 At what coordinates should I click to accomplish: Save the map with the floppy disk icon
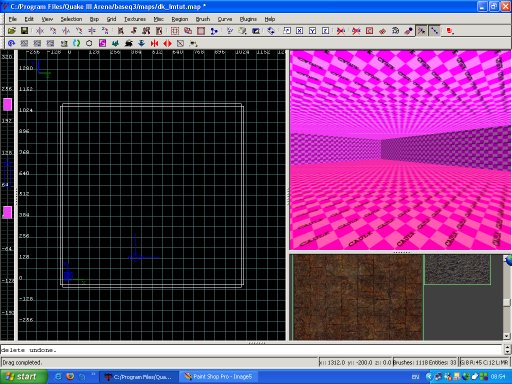point(24,31)
